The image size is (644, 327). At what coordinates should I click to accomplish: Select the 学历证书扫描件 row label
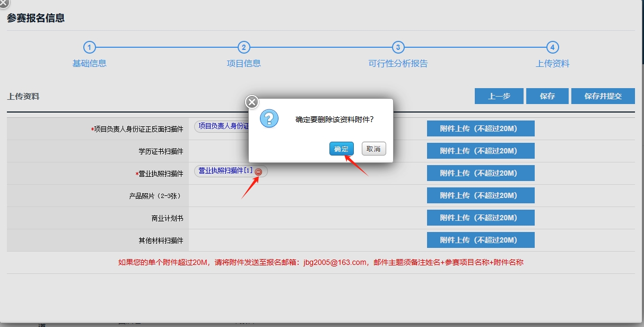click(x=161, y=151)
